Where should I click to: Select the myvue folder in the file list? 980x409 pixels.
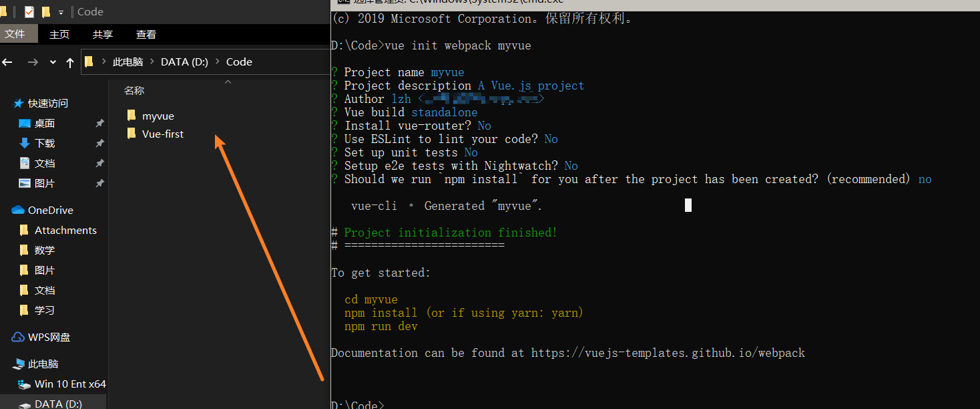click(158, 116)
